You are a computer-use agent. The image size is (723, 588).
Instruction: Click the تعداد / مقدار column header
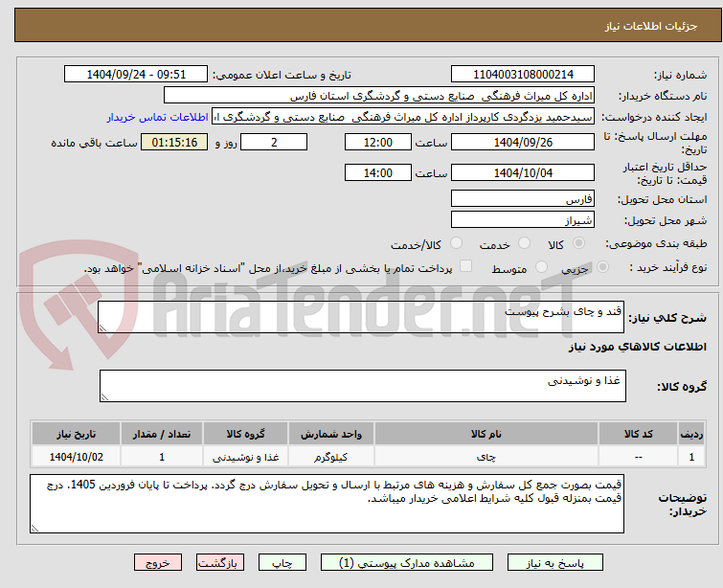click(162, 434)
